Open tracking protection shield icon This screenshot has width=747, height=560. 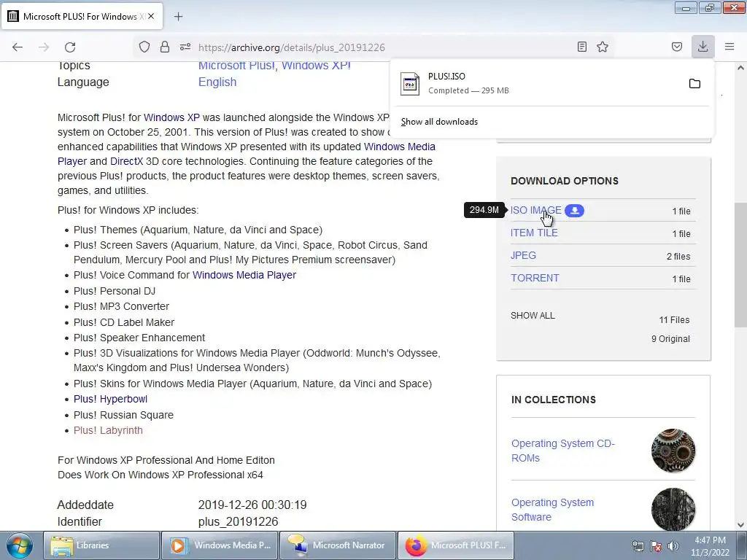click(x=144, y=47)
